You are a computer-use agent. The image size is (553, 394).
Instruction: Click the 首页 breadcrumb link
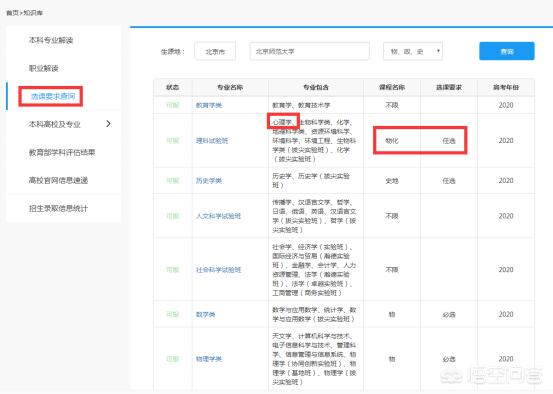(x=12, y=13)
